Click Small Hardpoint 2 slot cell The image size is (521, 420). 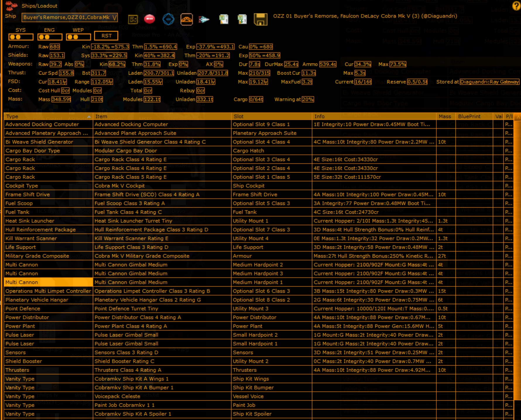click(x=272, y=335)
